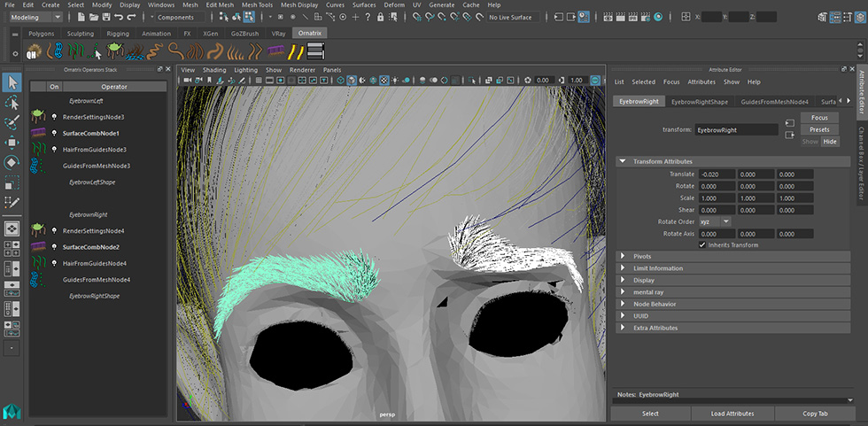Disable the SurfaceCombNode2 operator bulb
Image resolution: width=868 pixels, height=426 pixels.
pos(54,247)
